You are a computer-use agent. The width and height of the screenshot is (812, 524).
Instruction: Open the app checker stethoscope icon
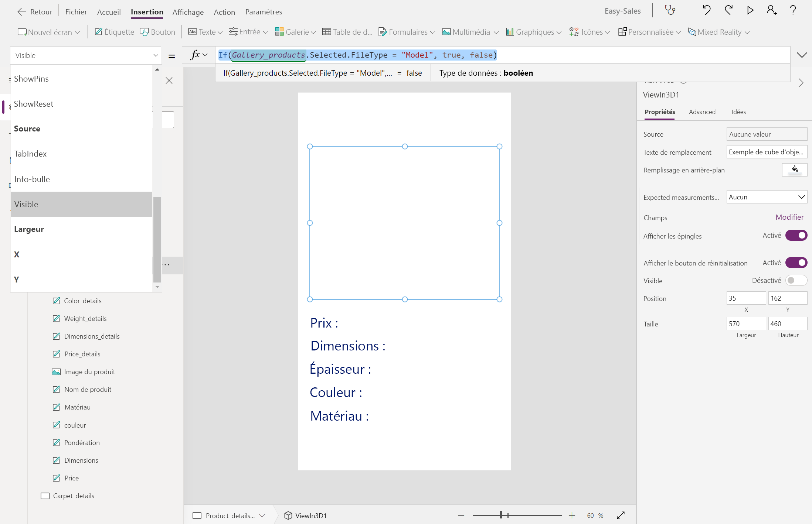(x=670, y=10)
